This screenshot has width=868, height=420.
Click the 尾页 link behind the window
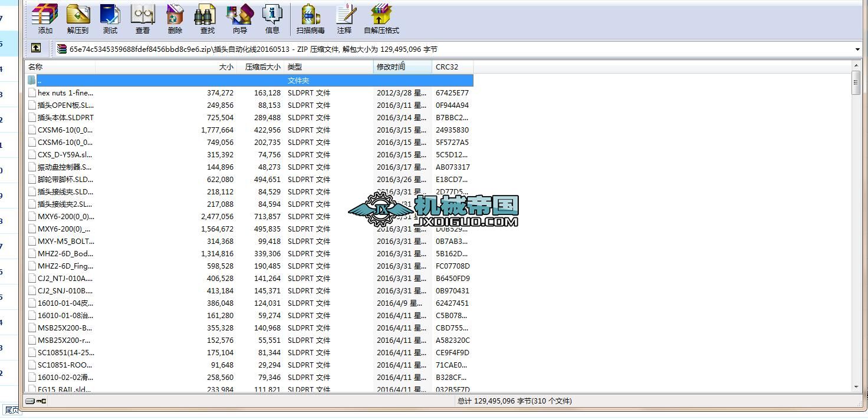click(12, 410)
